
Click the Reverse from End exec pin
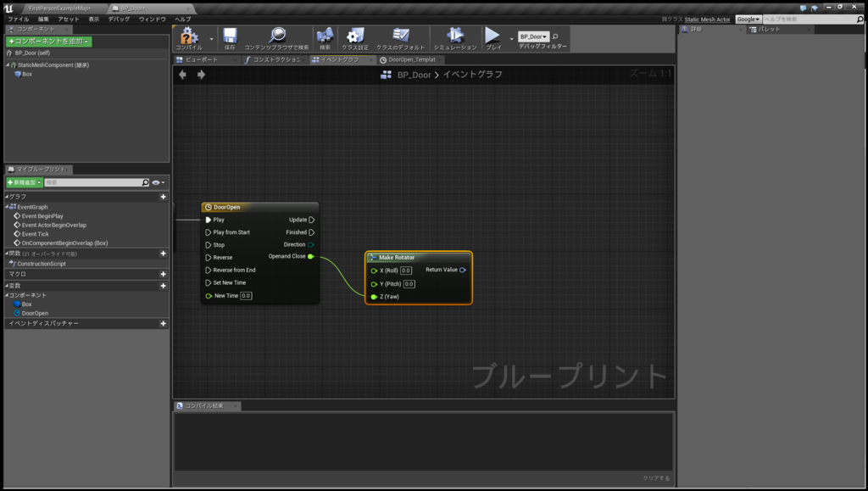(x=209, y=271)
